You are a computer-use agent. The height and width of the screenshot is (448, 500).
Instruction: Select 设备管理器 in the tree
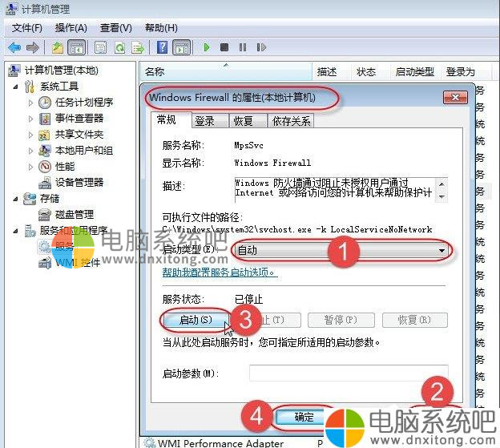click(x=79, y=182)
